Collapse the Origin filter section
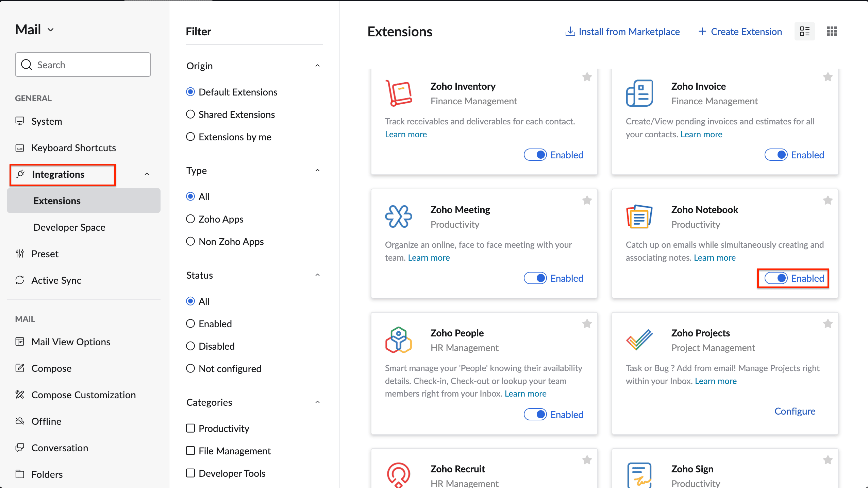Image resolution: width=868 pixels, height=488 pixels. point(317,66)
